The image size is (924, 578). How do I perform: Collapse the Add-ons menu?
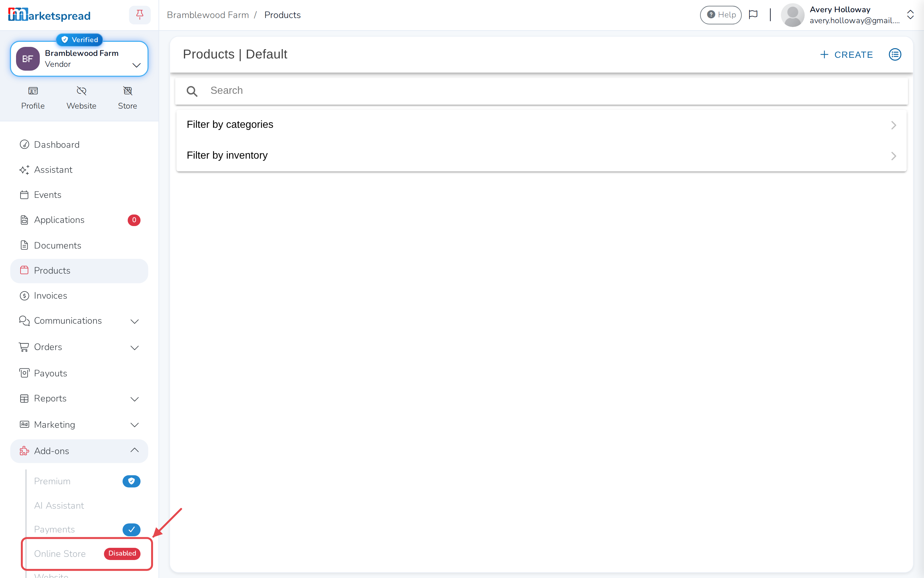point(80,451)
